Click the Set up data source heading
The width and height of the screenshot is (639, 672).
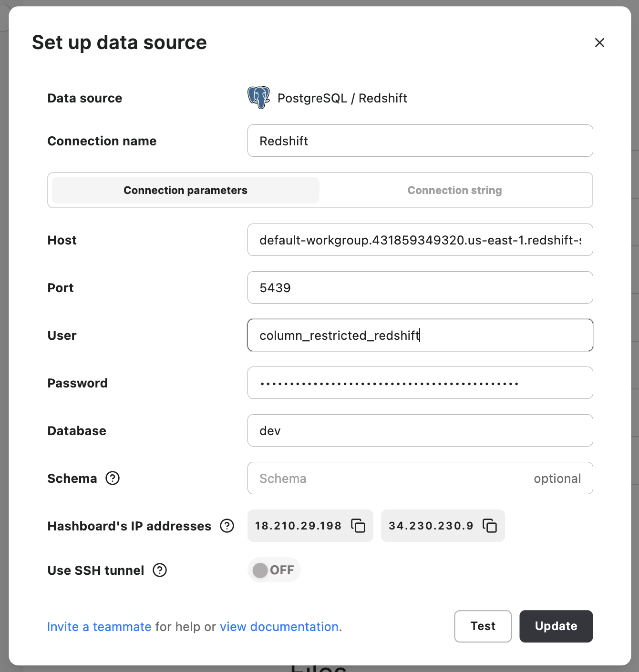pos(119,42)
